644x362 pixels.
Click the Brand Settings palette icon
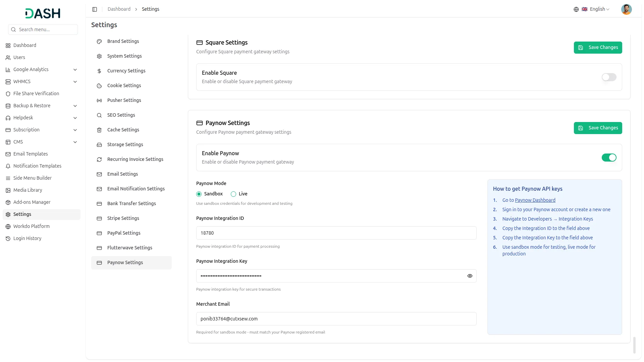pos(99,42)
